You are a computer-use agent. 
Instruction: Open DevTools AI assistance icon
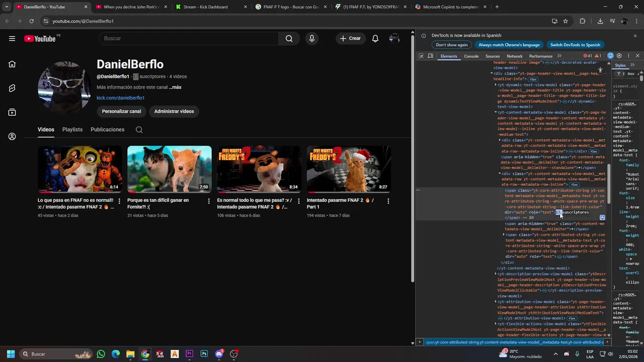click(x=610, y=56)
